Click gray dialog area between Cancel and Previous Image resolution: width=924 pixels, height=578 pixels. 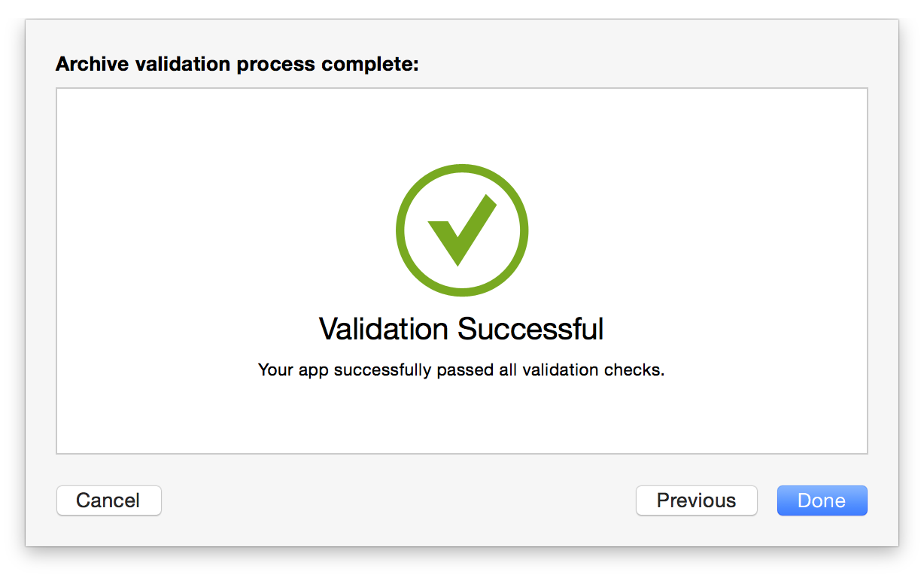[399, 500]
